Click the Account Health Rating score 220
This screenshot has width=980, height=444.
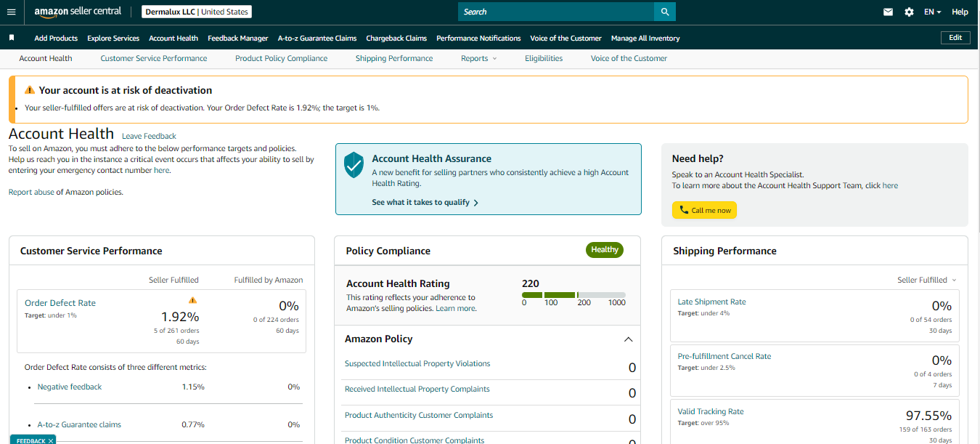[x=531, y=283]
